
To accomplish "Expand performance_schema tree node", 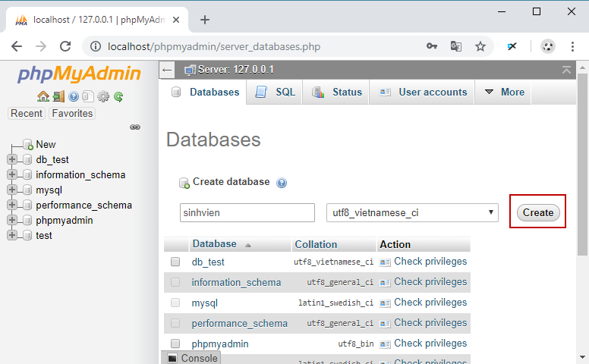I will pyautogui.click(x=11, y=205).
